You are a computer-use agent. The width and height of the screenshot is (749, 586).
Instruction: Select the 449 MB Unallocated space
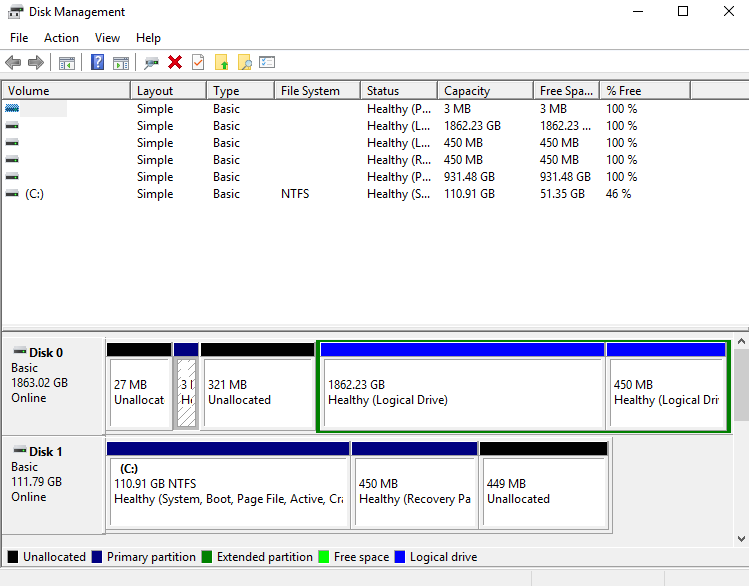click(x=544, y=485)
